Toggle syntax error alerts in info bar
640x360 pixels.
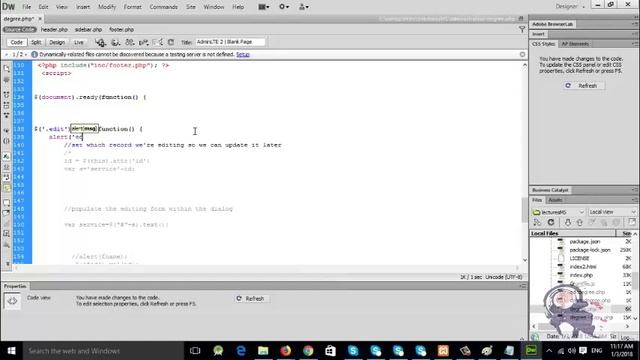point(6,188)
